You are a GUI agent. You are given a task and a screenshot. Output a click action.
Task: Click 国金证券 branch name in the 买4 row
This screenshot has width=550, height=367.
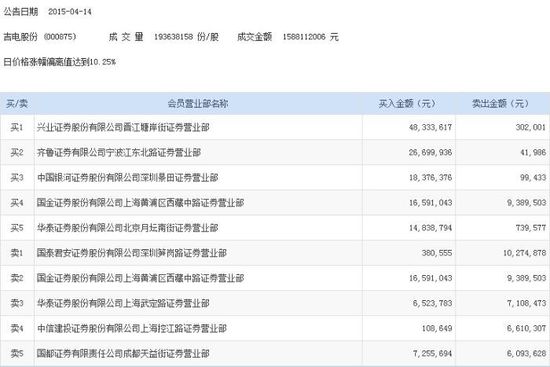pyautogui.click(x=140, y=203)
